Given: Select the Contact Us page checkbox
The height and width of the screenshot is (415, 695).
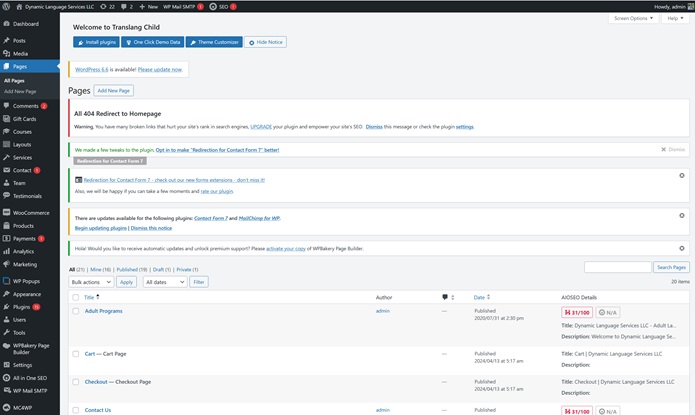Looking at the screenshot, I should [x=75, y=410].
